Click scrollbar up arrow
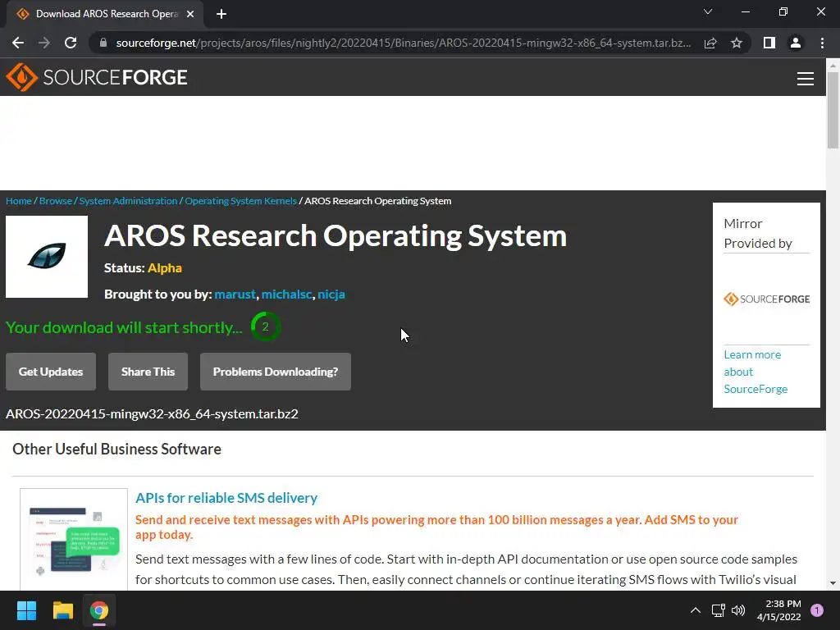 click(x=833, y=66)
